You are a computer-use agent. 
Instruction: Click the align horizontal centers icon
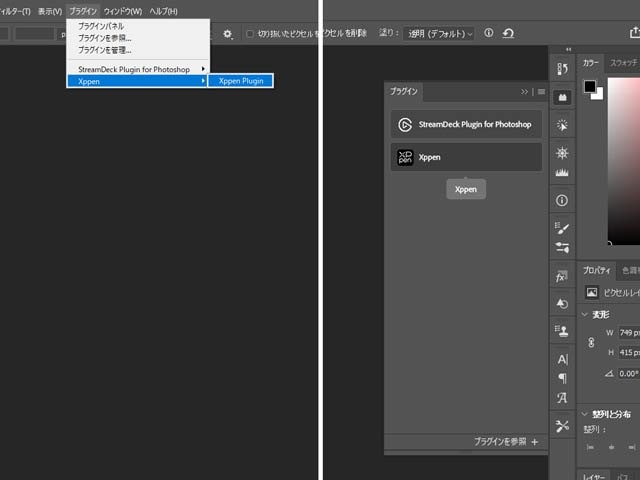[x=611, y=447]
